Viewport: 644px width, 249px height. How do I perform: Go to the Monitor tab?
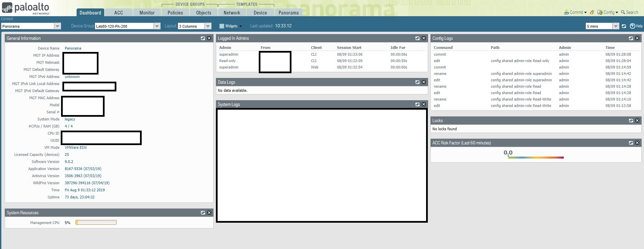click(147, 13)
